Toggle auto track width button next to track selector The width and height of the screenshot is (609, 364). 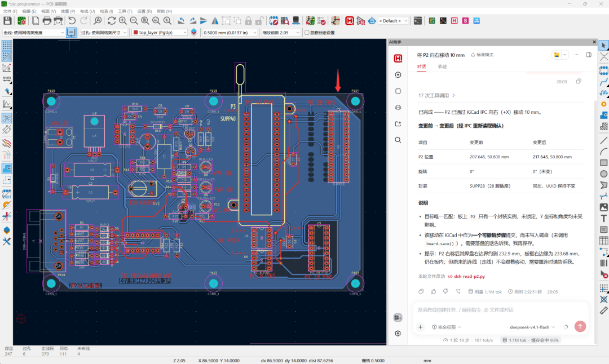[71, 33]
